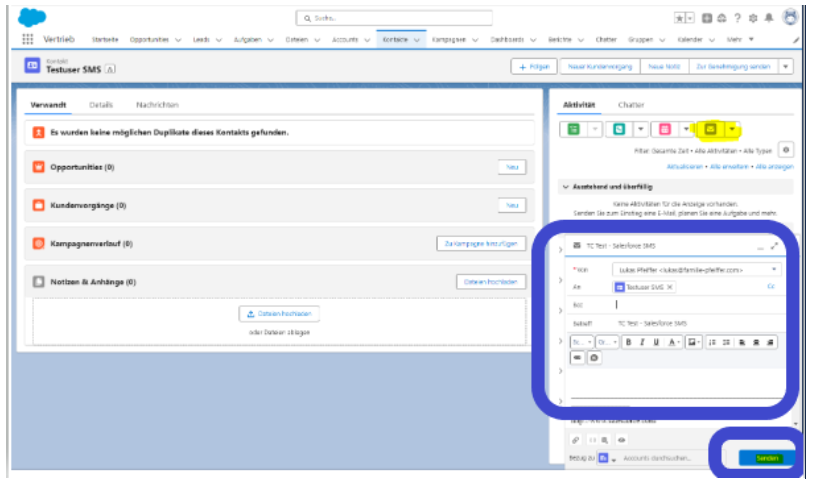Open the App Launcher grid icon

pyautogui.click(x=27, y=39)
